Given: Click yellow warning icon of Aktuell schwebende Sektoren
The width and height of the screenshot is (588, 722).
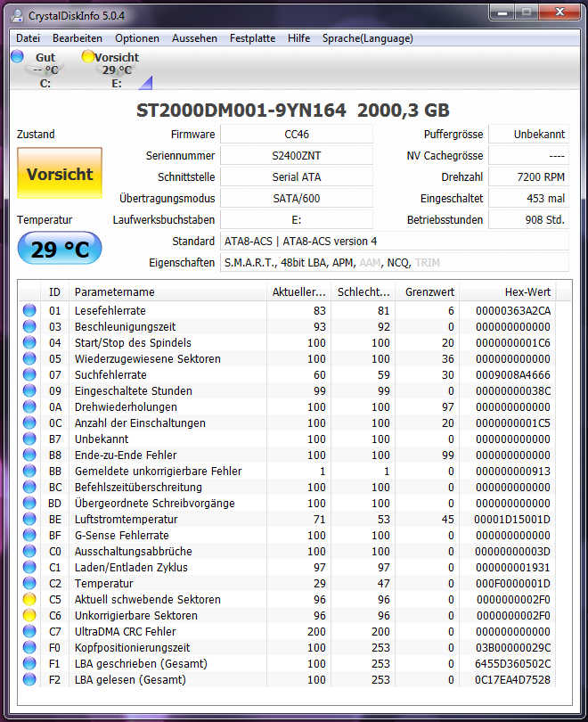Looking at the screenshot, I should pos(29,599).
